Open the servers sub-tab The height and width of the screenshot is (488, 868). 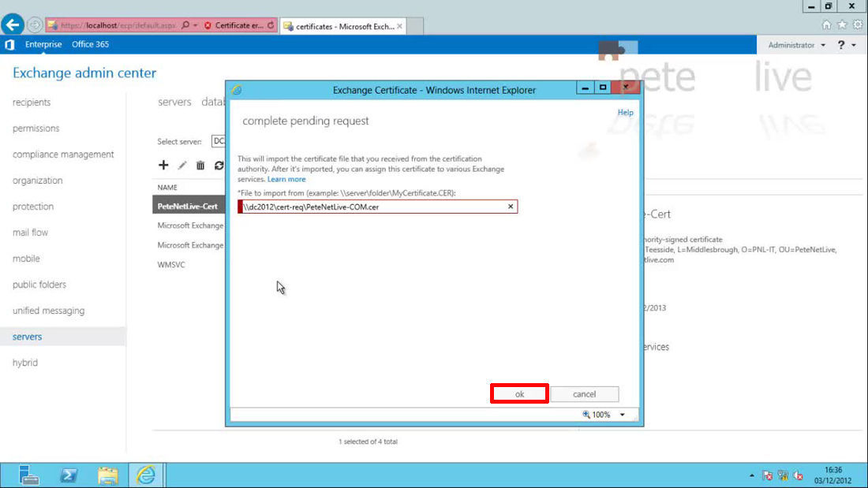click(174, 102)
